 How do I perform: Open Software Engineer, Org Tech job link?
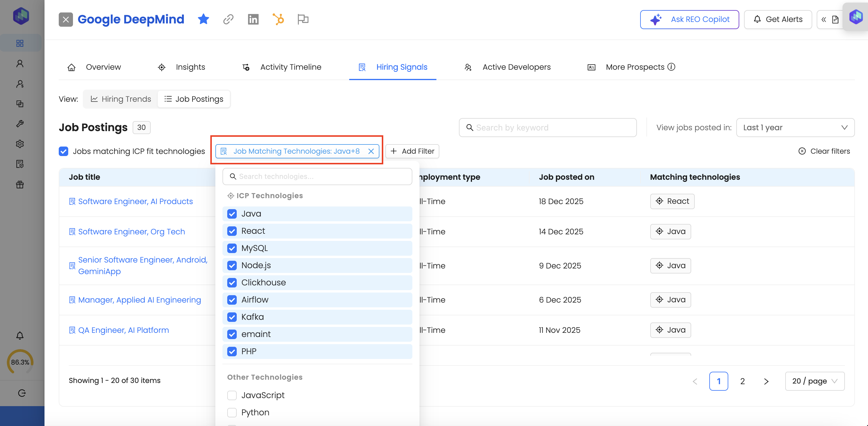(x=131, y=231)
